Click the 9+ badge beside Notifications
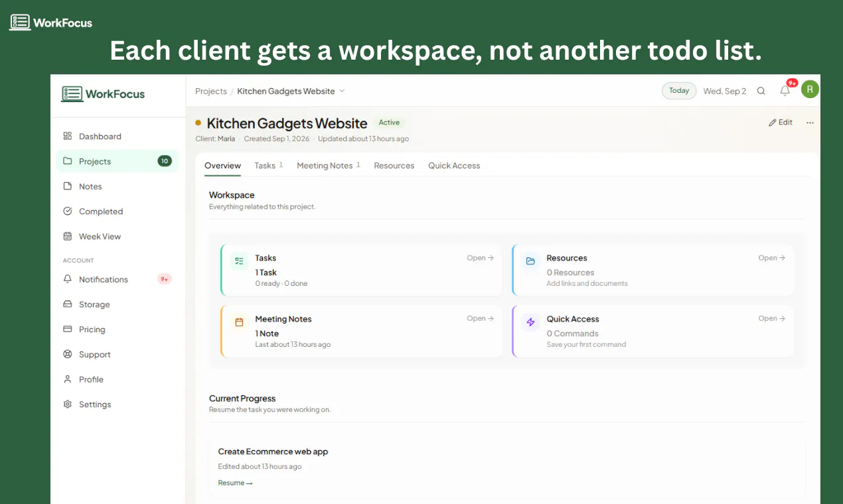The height and width of the screenshot is (504, 843). click(165, 279)
